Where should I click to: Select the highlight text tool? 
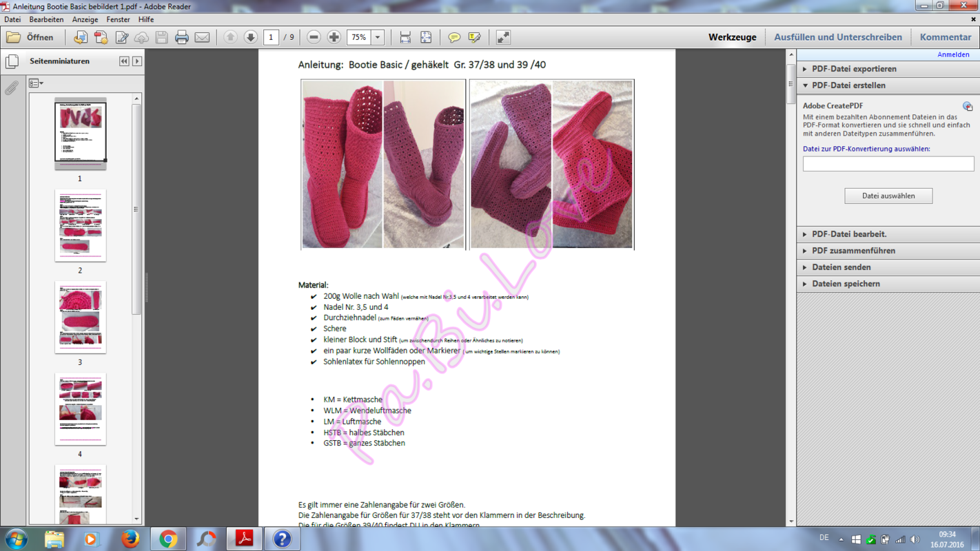click(475, 37)
